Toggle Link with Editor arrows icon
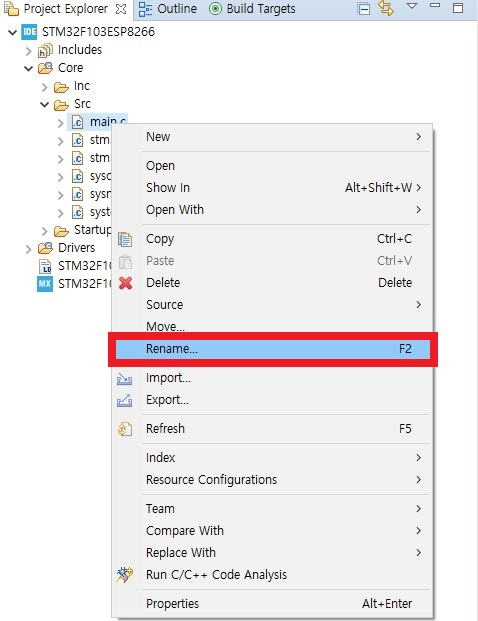This screenshot has height=621, width=478. tap(386, 8)
